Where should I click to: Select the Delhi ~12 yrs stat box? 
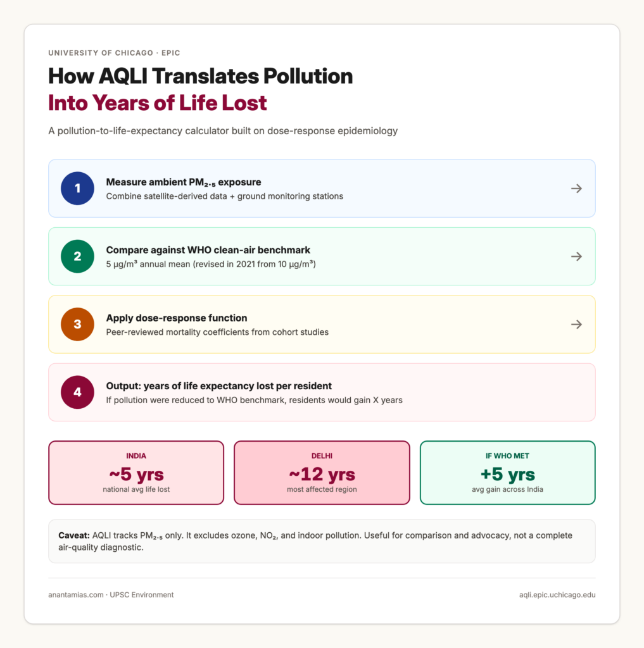click(x=322, y=472)
